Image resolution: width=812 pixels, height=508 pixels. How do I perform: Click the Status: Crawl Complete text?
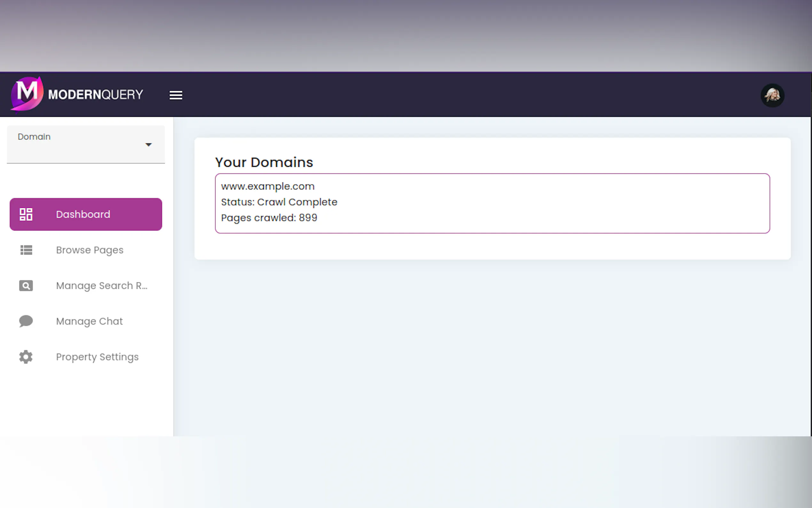(x=279, y=202)
